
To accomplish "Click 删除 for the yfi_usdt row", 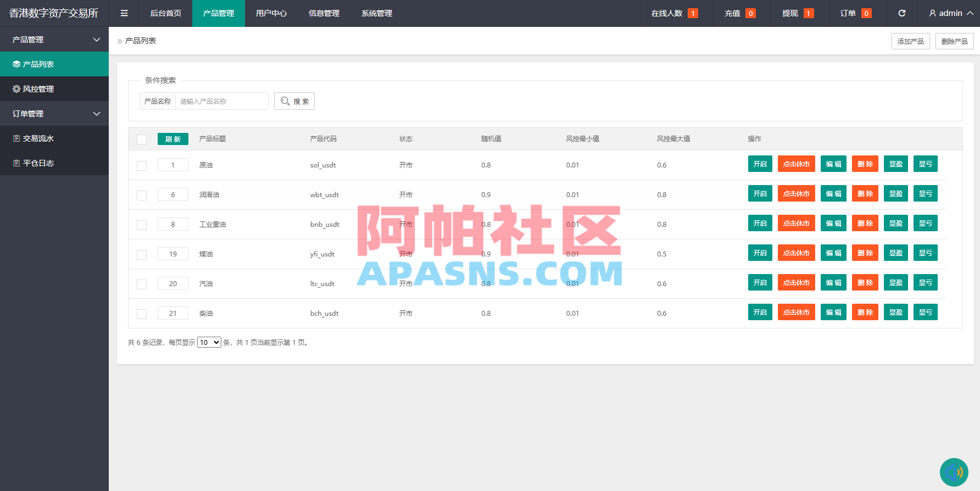I will (x=865, y=253).
